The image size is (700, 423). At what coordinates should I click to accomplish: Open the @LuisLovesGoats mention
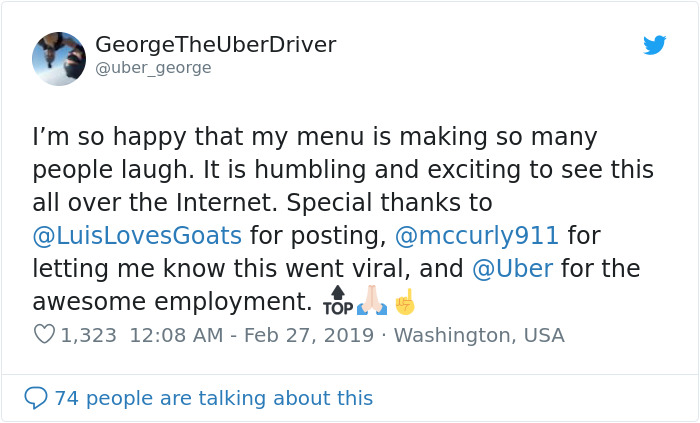coord(137,236)
